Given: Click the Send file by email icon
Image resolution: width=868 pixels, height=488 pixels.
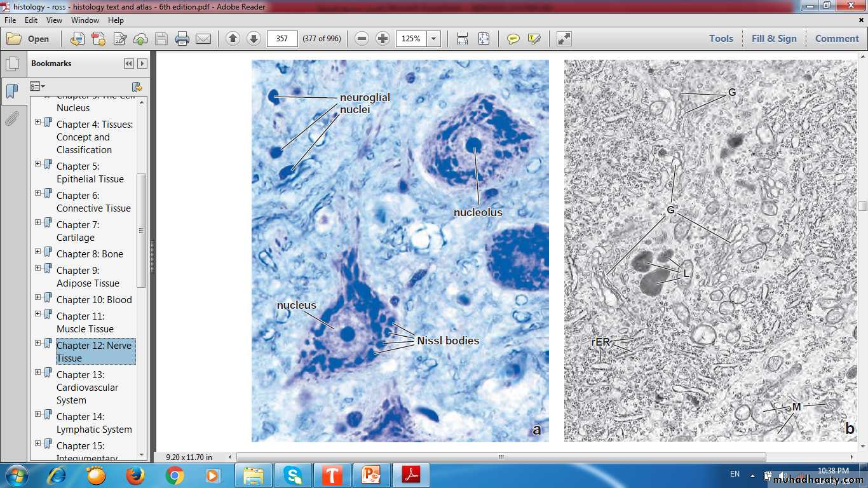Looking at the screenshot, I should tap(203, 39).
